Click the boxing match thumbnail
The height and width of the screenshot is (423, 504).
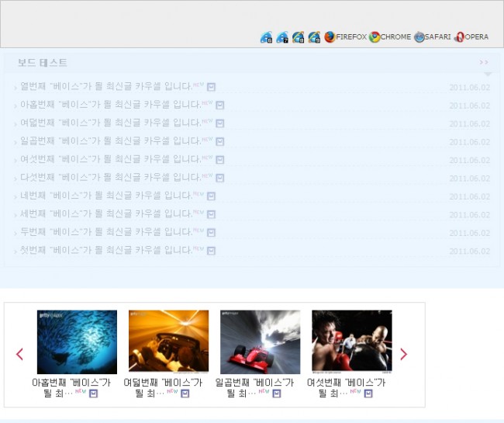(x=351, y=342)
